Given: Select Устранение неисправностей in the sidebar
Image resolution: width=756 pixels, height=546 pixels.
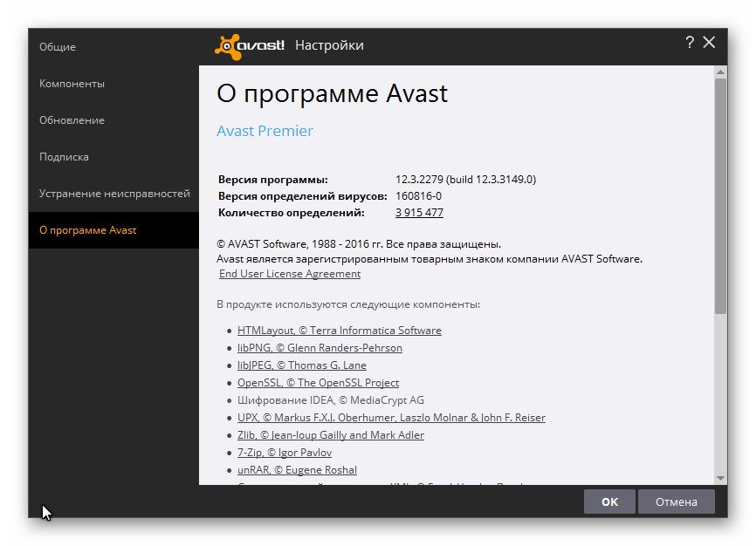Looking at the screenshot, I should (114, 194).
